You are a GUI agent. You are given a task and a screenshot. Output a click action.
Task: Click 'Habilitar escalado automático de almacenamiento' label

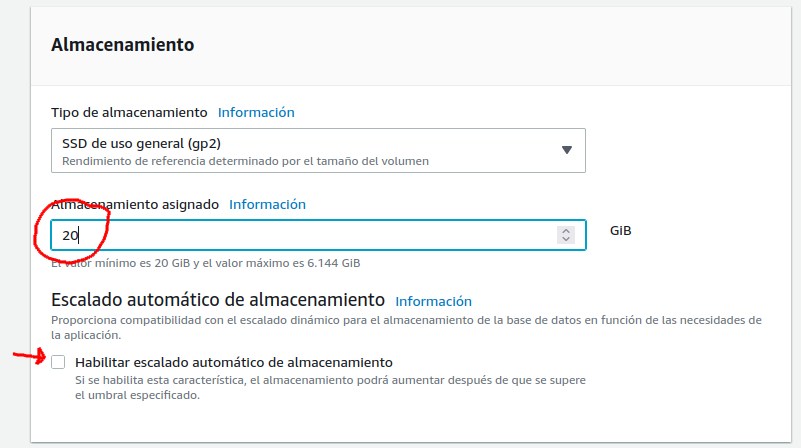[x=233, y=362]
